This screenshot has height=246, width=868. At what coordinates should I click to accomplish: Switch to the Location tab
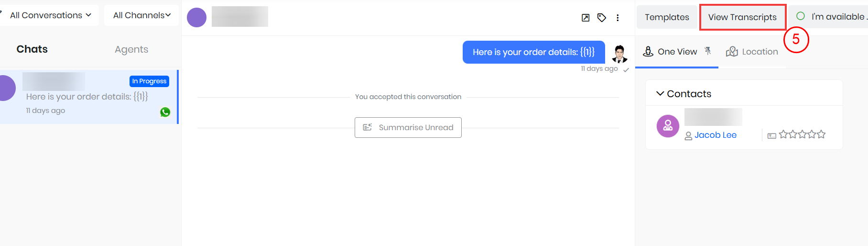[752, 52]
